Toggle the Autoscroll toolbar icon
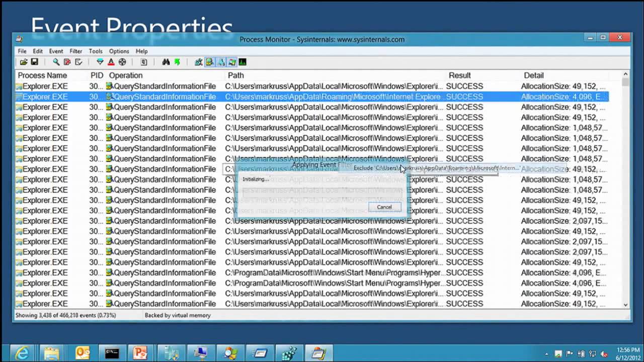 pyautogui.click(x=67, y=62)
